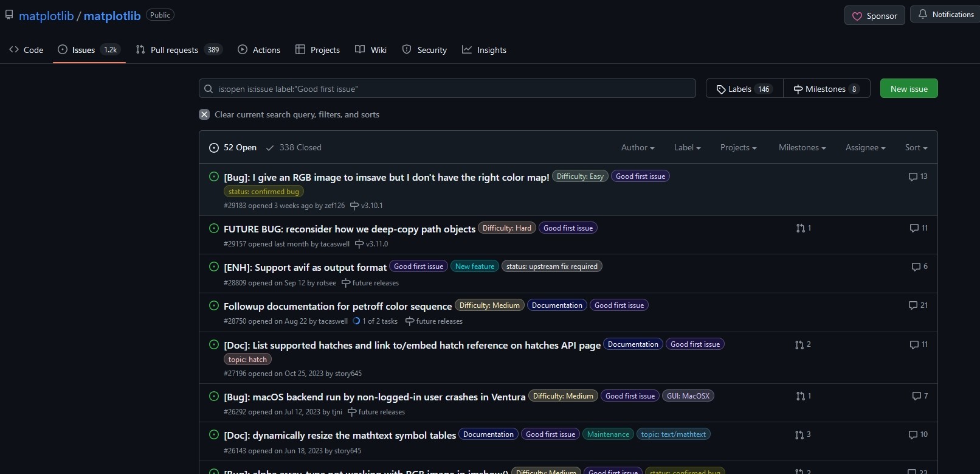This screenshot has height=474, width=980.
Task: Click open-issue icon for #29183 RGB imsave bug
Action: (214, 176)
